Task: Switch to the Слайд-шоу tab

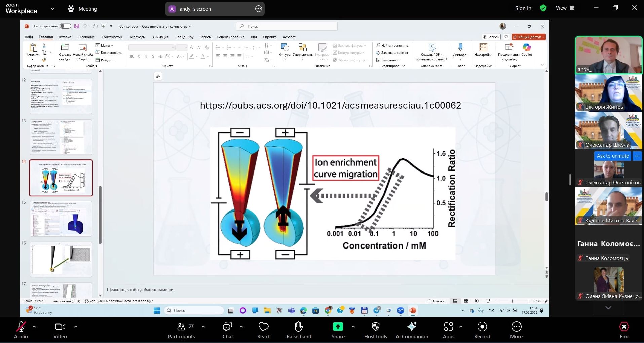Action: click(x=184, y=37)
